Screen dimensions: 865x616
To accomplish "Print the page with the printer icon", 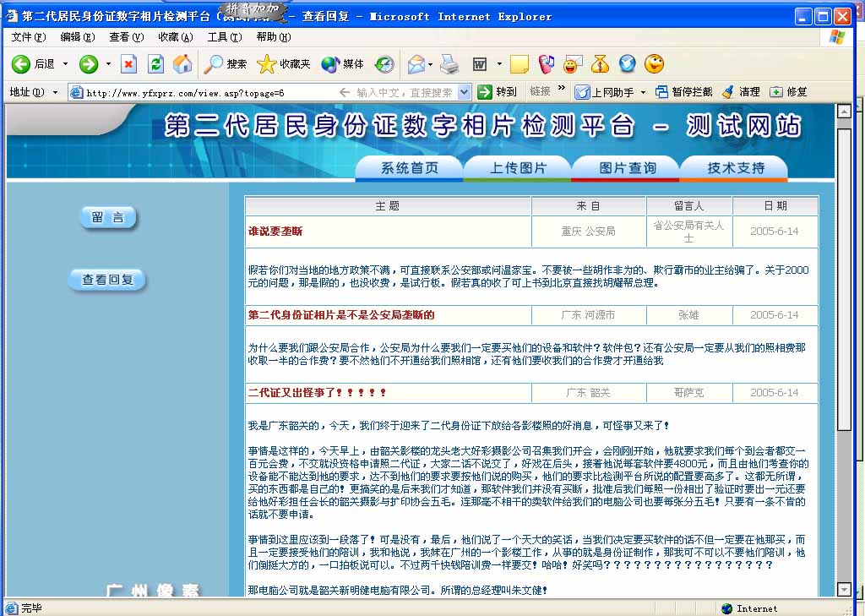I will pos(449,64).
